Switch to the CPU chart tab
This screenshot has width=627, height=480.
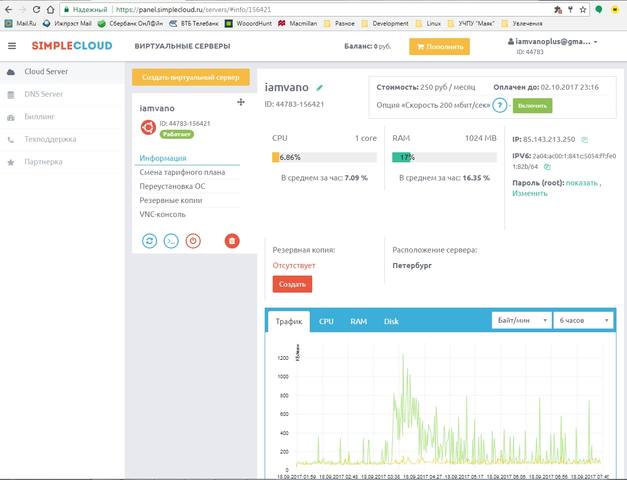(326, 321)
